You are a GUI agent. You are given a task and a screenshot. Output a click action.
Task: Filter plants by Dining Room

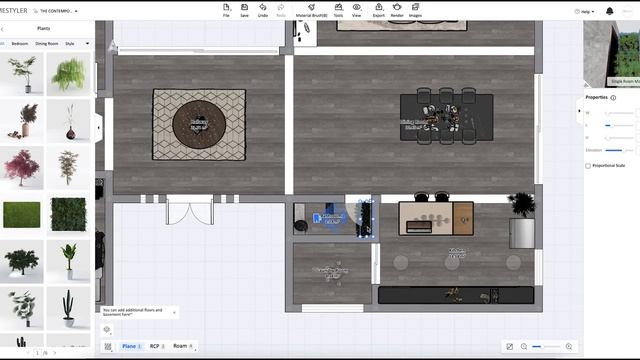tap(47, 44)
